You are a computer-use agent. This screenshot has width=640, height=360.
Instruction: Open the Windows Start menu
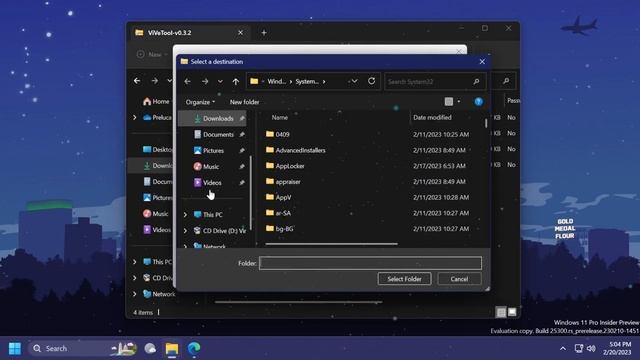15,348
